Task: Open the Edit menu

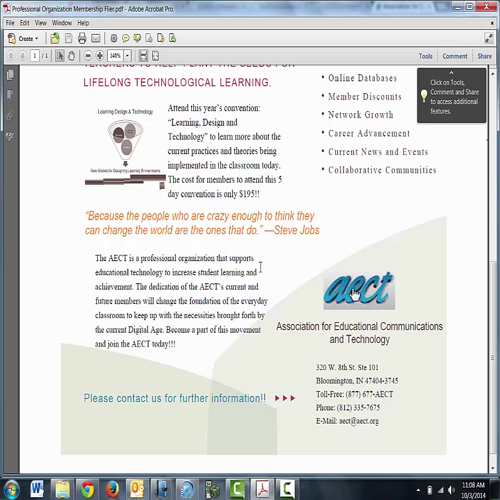Action: point(25,23)
